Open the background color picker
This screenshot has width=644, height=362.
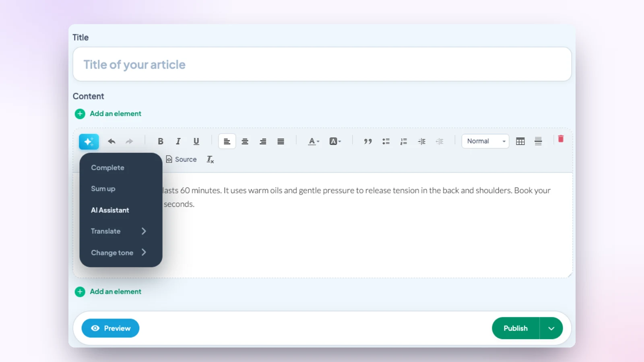tap(335, 142)
